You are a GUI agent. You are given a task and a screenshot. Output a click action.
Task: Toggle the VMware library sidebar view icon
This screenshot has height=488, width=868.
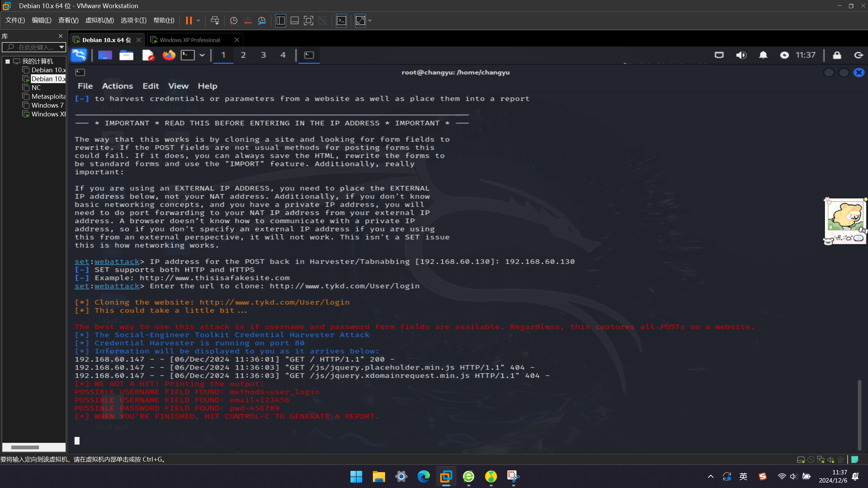pos(281,21)
